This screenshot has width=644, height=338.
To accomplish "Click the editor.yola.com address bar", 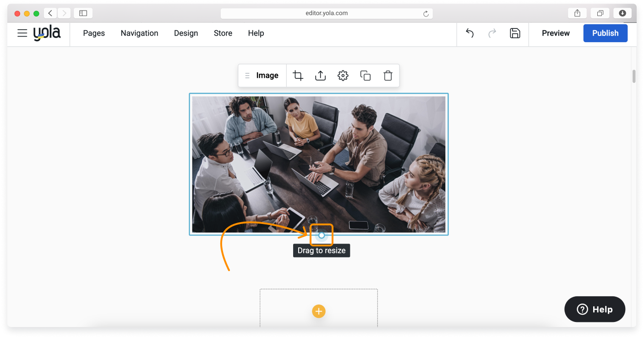I will click(326, 13).
